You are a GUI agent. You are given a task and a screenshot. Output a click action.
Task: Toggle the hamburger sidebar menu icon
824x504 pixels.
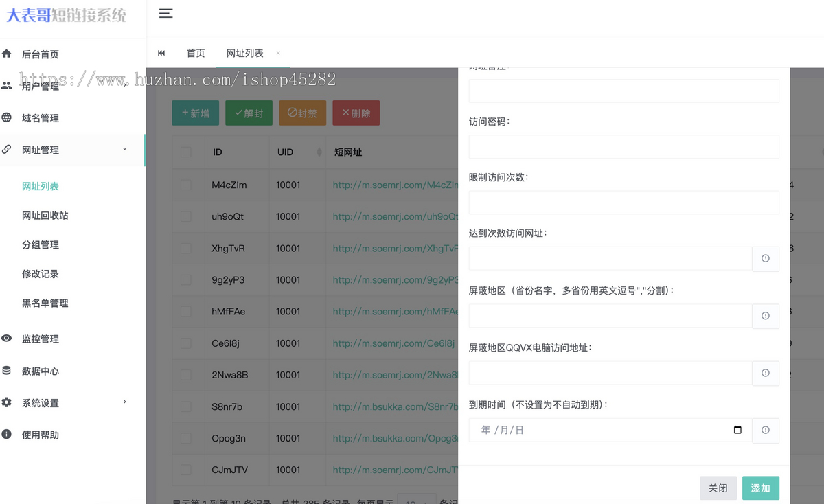tap(165, 13)
